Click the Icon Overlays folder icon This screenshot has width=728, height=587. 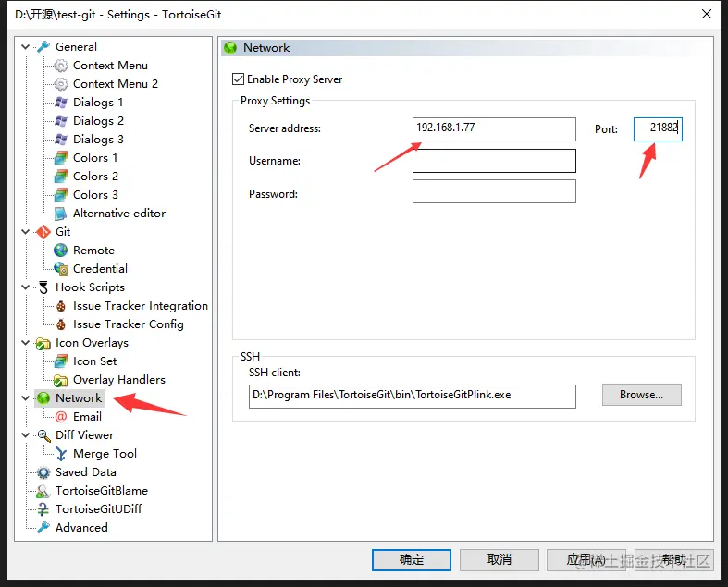43,343
